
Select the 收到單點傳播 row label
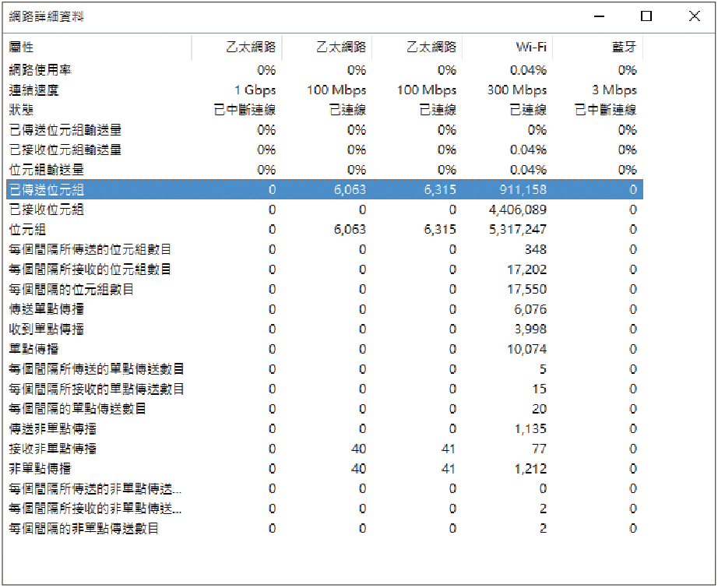coord(46,329)
